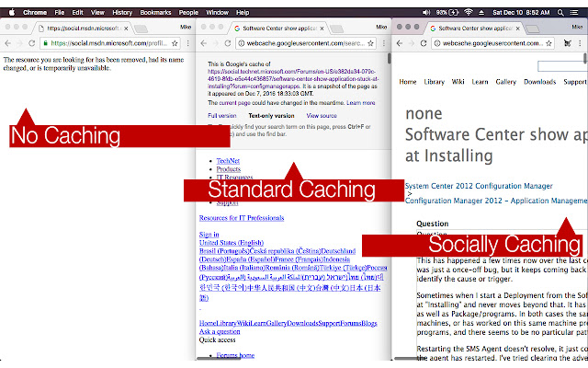Go back in the social.msdn window

pyautogui.click(x=7, y=43)
